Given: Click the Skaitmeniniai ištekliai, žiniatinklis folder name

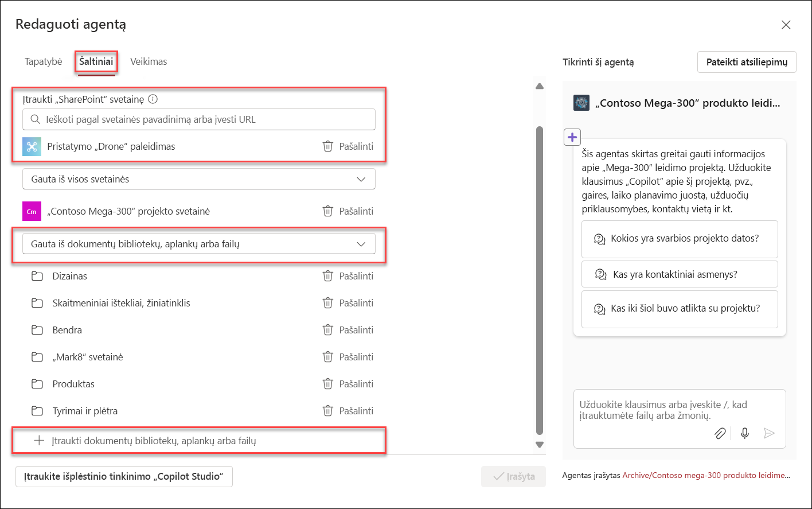Looking at the screenshot, I should point(121,303).
